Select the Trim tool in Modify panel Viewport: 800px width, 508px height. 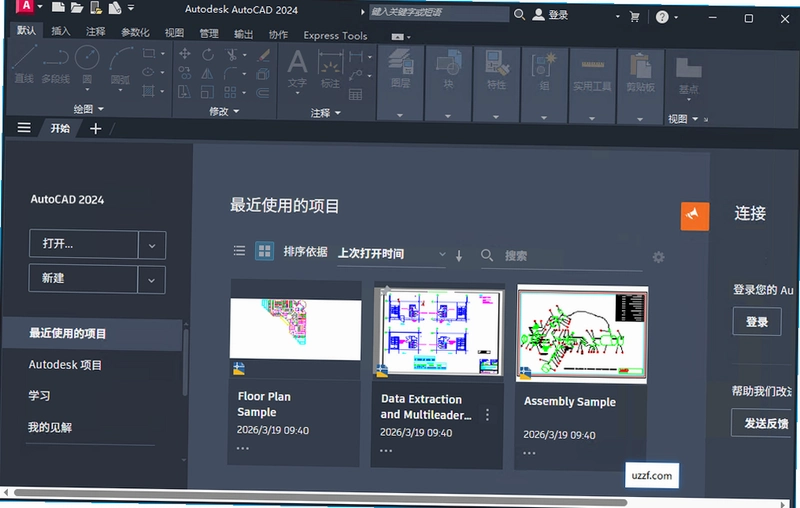click(x=232, y=54)
